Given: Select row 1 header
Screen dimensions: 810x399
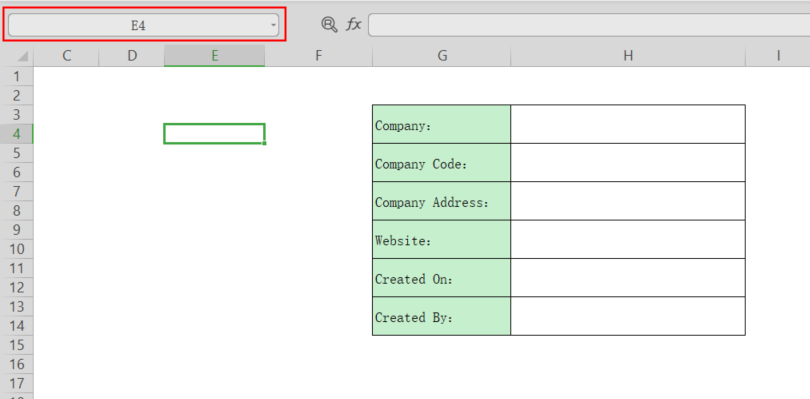Looking at the screenshot, I should coord(17,76).
